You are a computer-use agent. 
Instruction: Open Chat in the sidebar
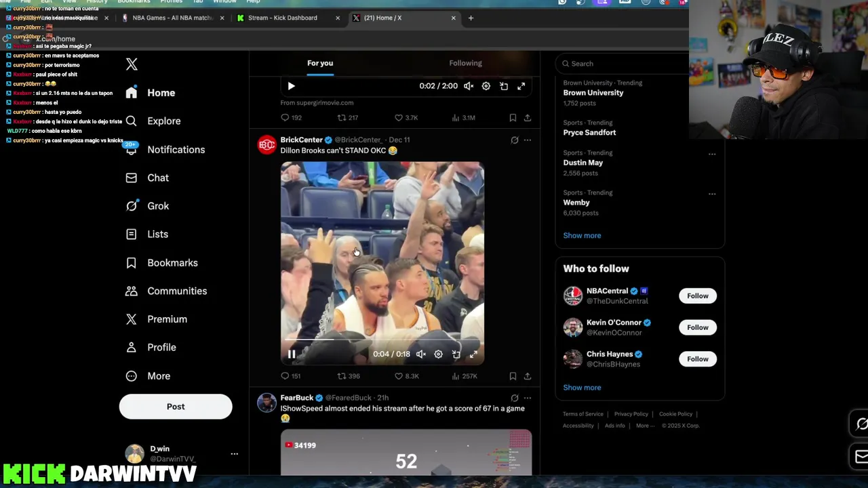(147, 178)
